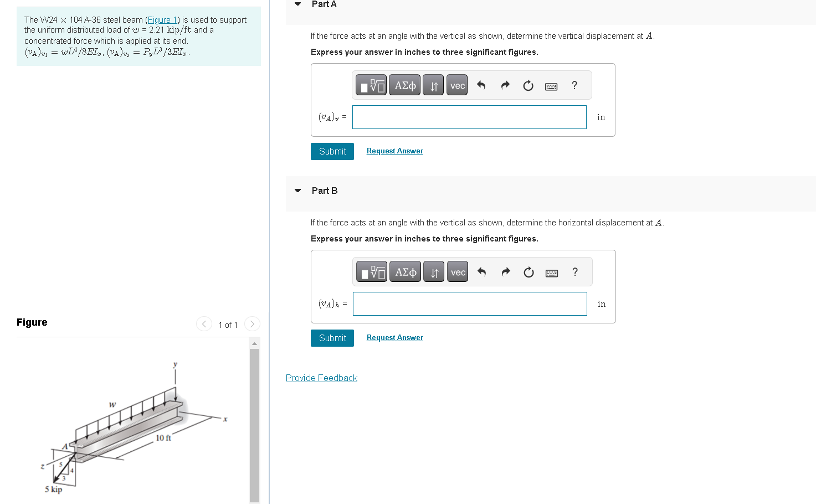The height and width of the screenshot is (504, 816).
Task: Open the ΑΣΦ symbols palette in Part B
Action: pos(405,271)
